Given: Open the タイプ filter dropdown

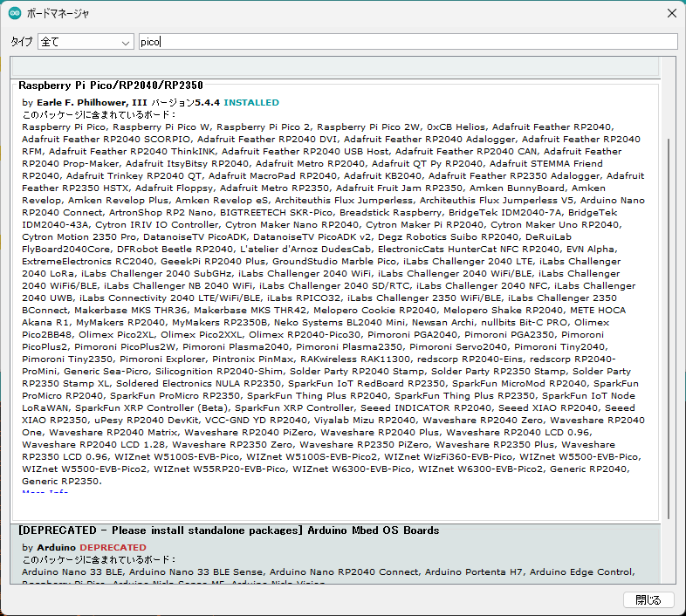Looking at the screenshot, I should 85,42.
